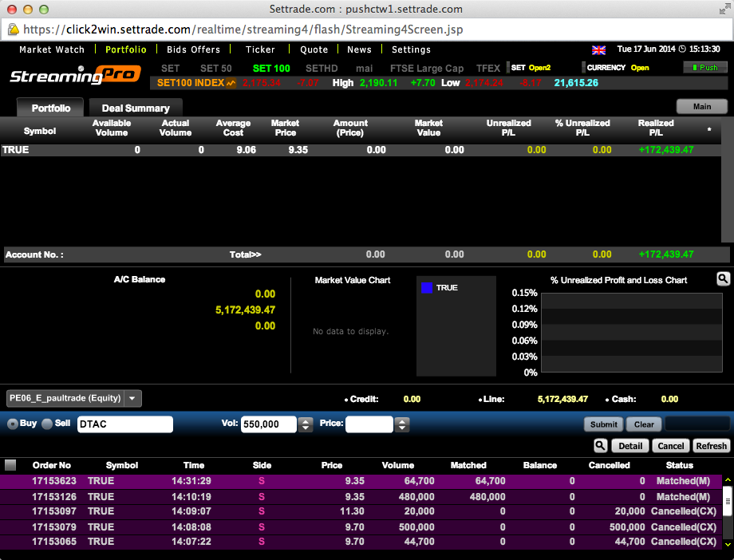
Task: Select the TFEX tab
Action: 488,69
